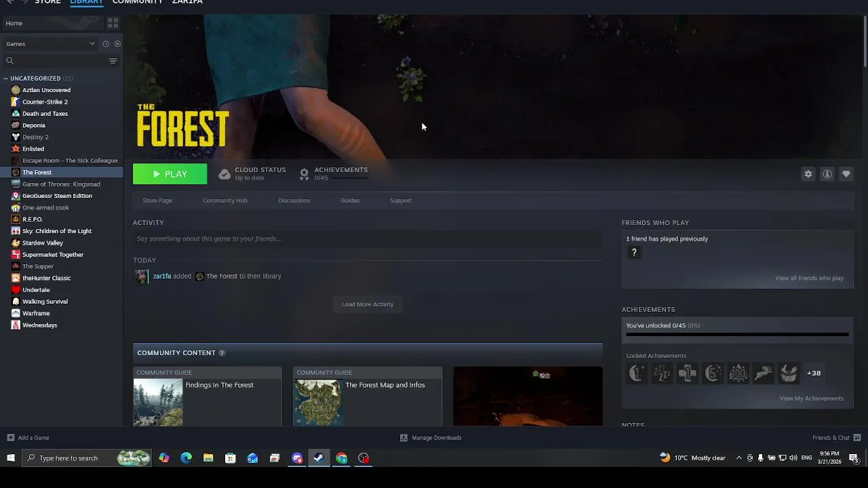This screenshot has width=868, height=488.
Task: Click View all friends who play
Action: (x=810, y=279)
